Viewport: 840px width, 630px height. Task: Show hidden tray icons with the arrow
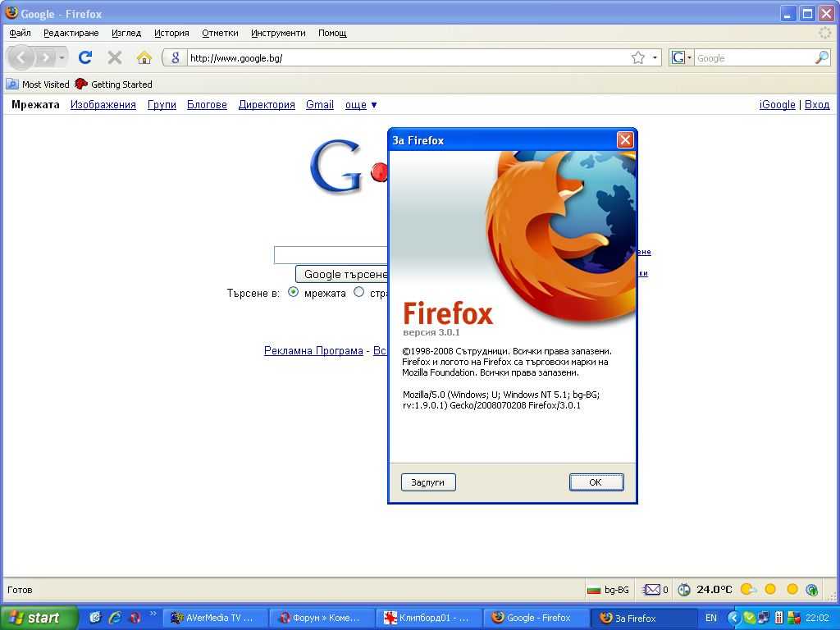733,618
